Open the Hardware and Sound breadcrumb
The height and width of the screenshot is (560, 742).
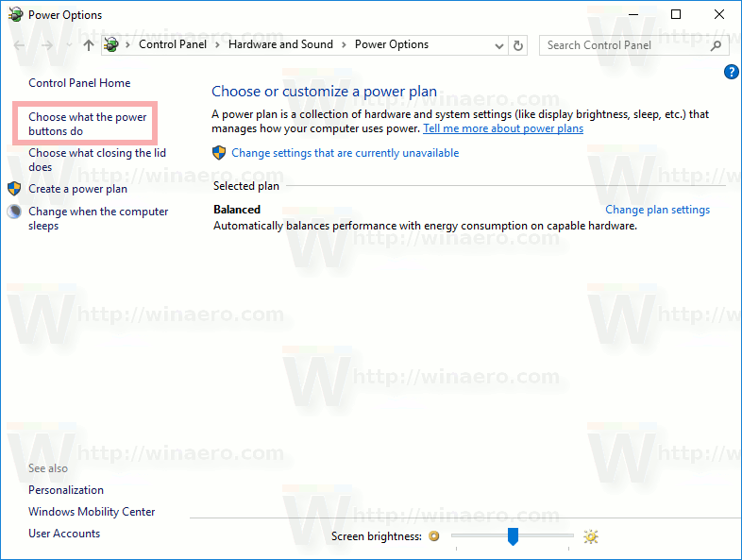tap(280, 44)
